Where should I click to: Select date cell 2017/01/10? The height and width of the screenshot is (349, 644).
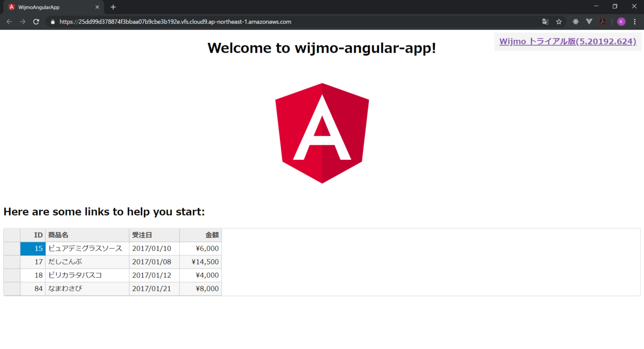[x=155, y=248]
